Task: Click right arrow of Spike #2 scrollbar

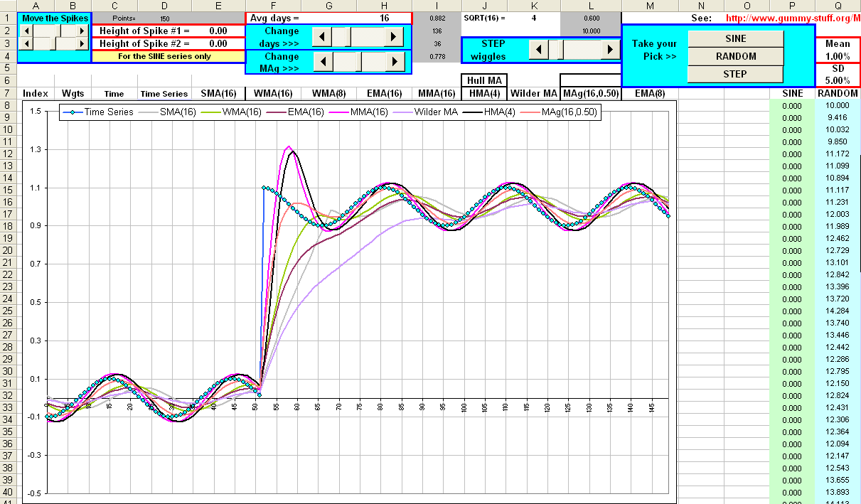Action: 83,43
